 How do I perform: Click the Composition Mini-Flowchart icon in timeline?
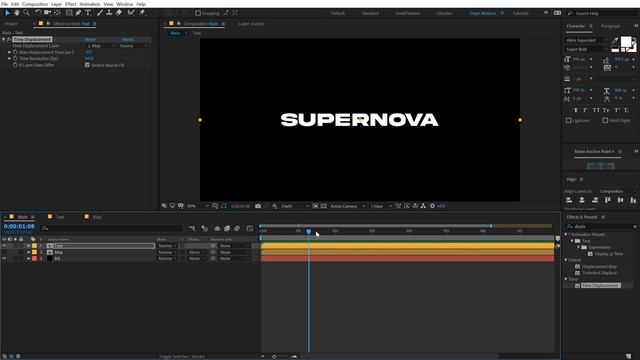[x=192, y=229]
